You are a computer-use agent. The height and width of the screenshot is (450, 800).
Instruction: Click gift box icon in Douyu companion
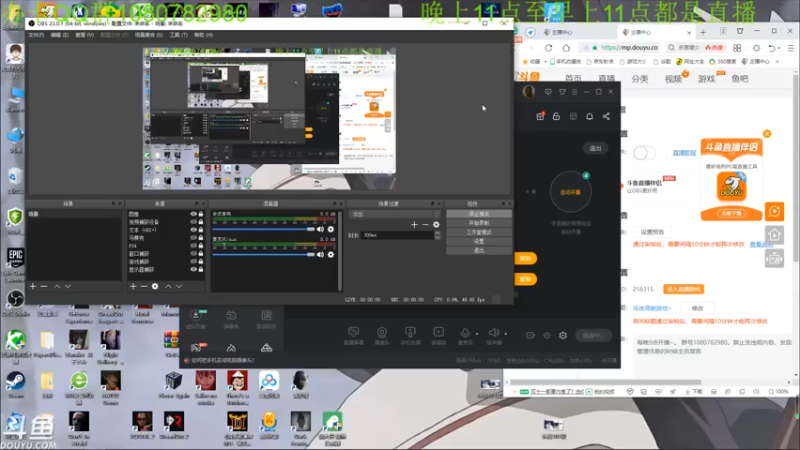[x=540, y=116]
